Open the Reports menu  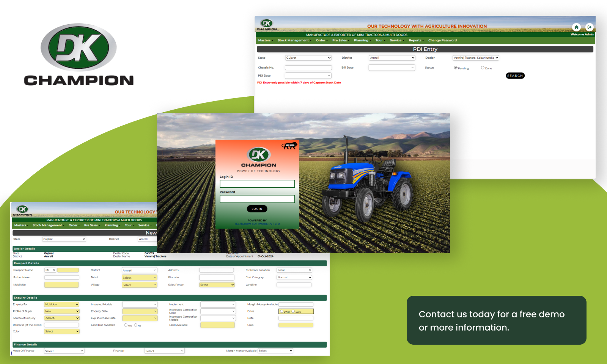point(415,41)
